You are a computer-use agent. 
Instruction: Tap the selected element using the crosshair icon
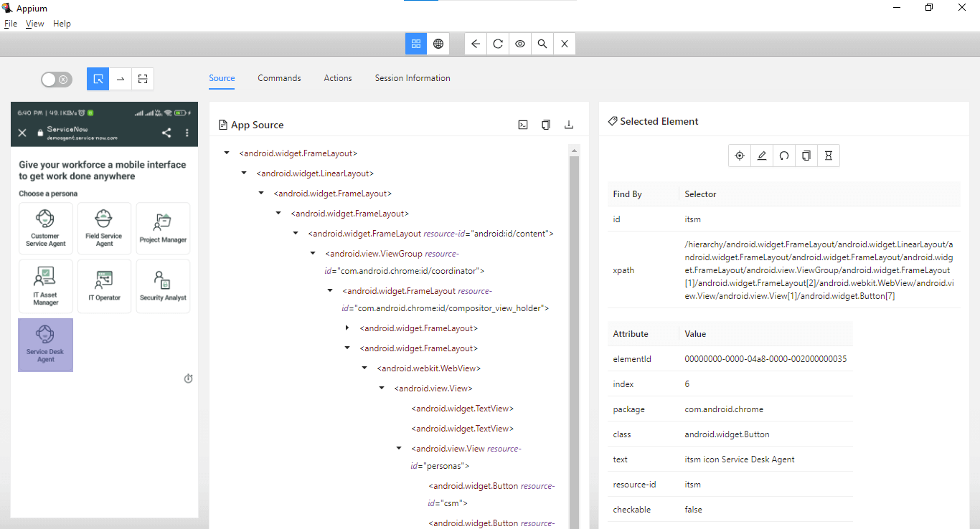(740, 156)
